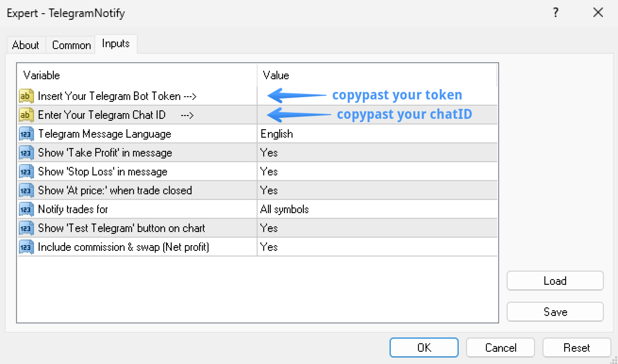Click the icon next to Show 'Take Profit'

point(26,153)
